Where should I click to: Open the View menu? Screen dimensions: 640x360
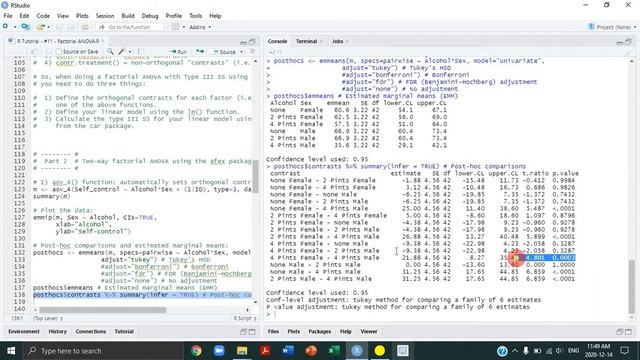point(62,16)
